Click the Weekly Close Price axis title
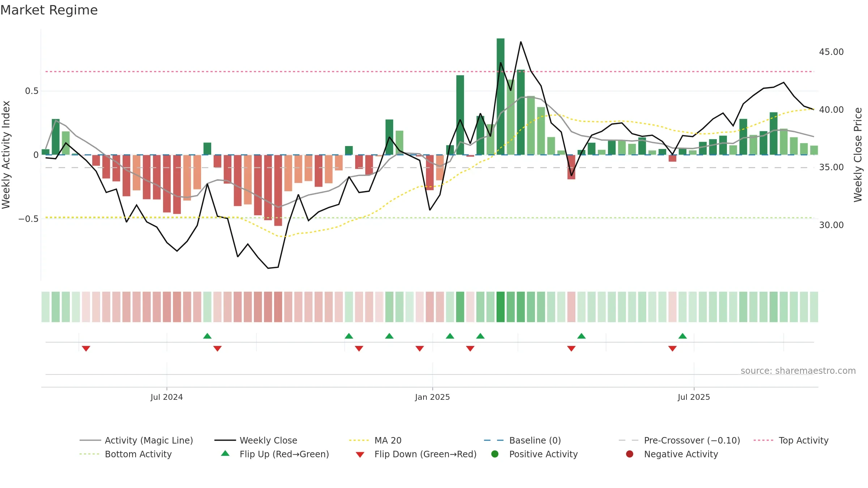 click(858, 155)
